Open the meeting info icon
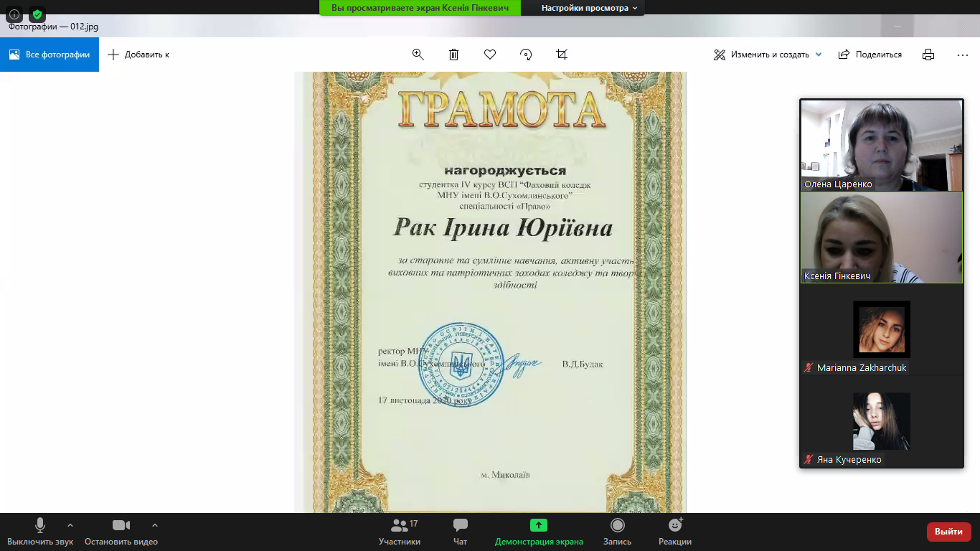The width and height of the screenshot is (980, 551). pyautogui.click(x=14, y=14)
